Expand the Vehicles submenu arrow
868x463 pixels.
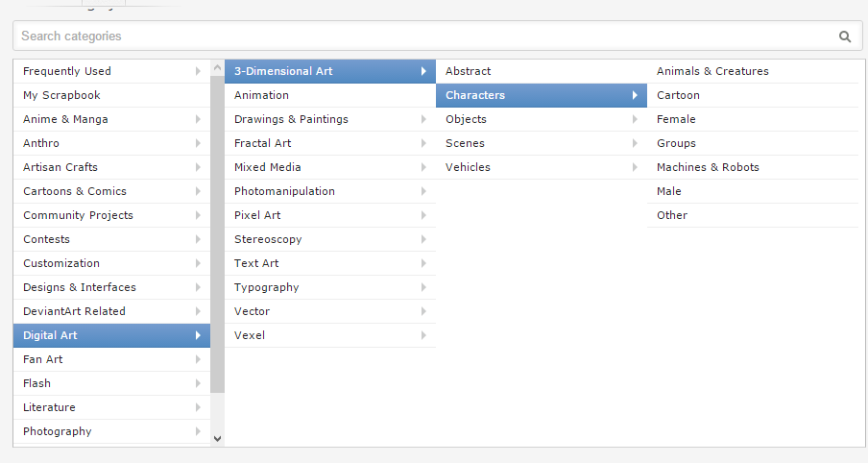tap(634, 167)
